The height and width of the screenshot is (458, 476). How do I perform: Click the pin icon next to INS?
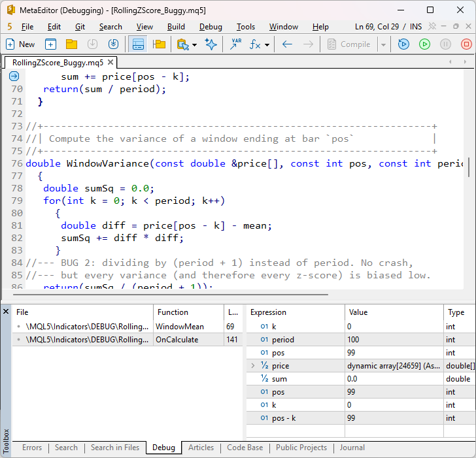pos(432,26)
